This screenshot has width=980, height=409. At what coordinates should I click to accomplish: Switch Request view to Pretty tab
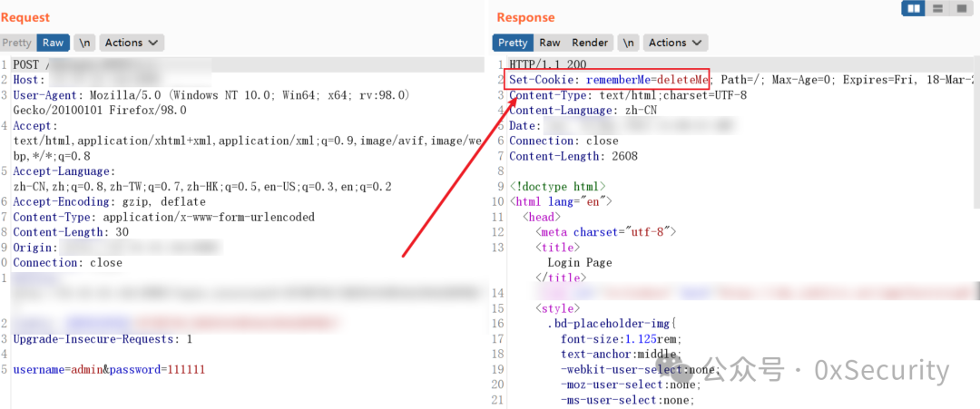click(x=16, y=43)
